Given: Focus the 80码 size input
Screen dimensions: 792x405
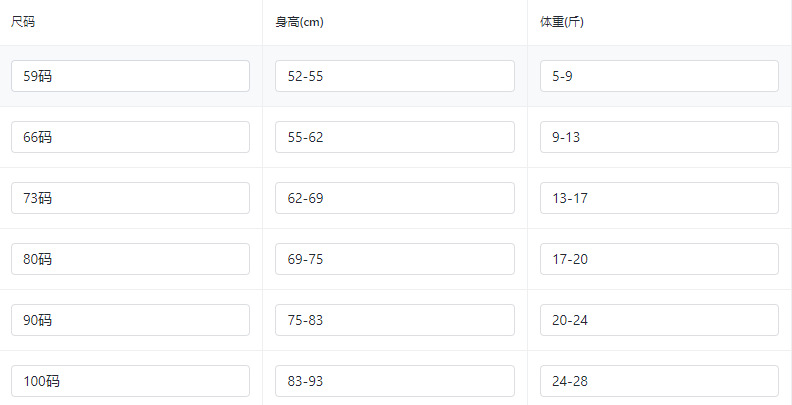Looking at the screenshot, I should pos(130,259).
